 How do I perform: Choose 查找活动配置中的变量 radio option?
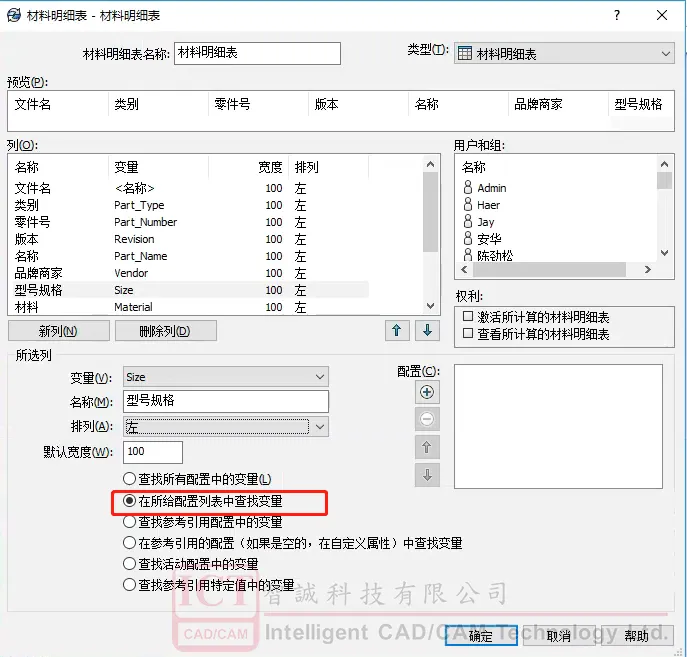pyautogui.click(x=129, y=564)
